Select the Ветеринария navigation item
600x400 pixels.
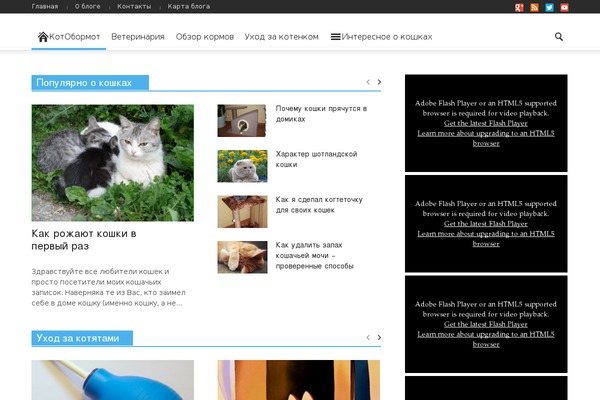[x=138, y=37]
